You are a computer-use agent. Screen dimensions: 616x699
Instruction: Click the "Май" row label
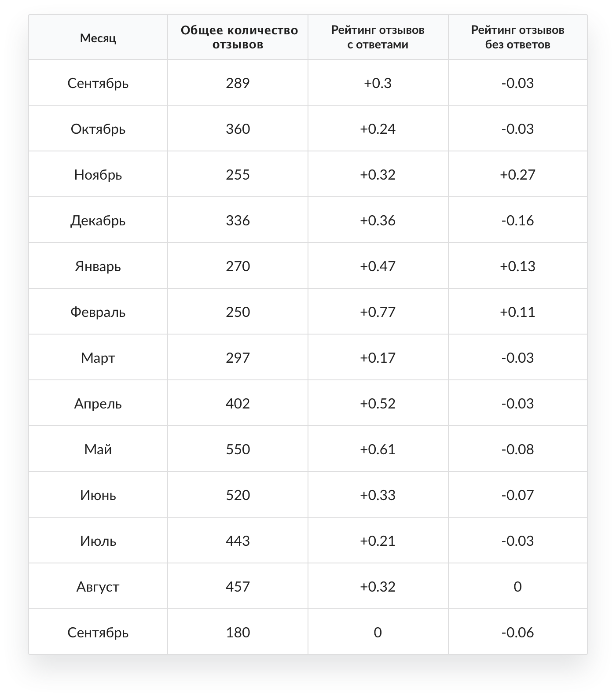pos(98,449)
